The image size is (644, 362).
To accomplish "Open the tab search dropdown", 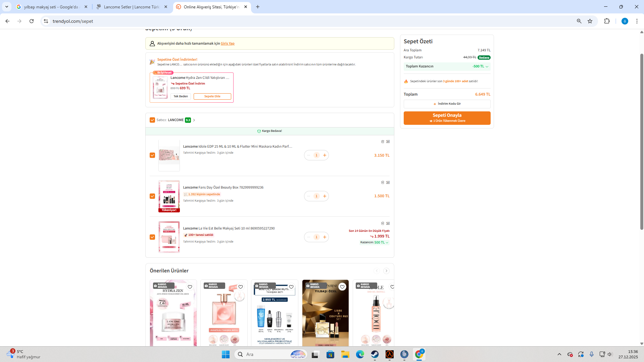I will pyautogui.click(x=7, y=7).
